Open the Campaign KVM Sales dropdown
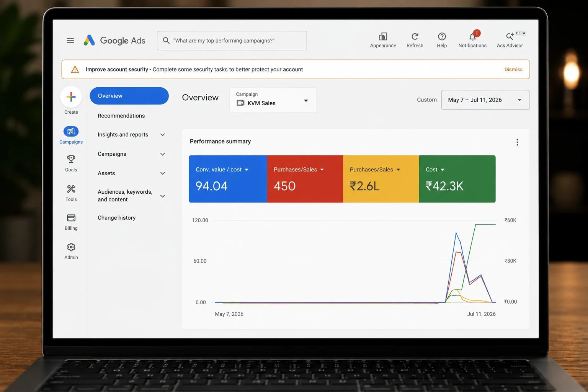 click(273, 100)
